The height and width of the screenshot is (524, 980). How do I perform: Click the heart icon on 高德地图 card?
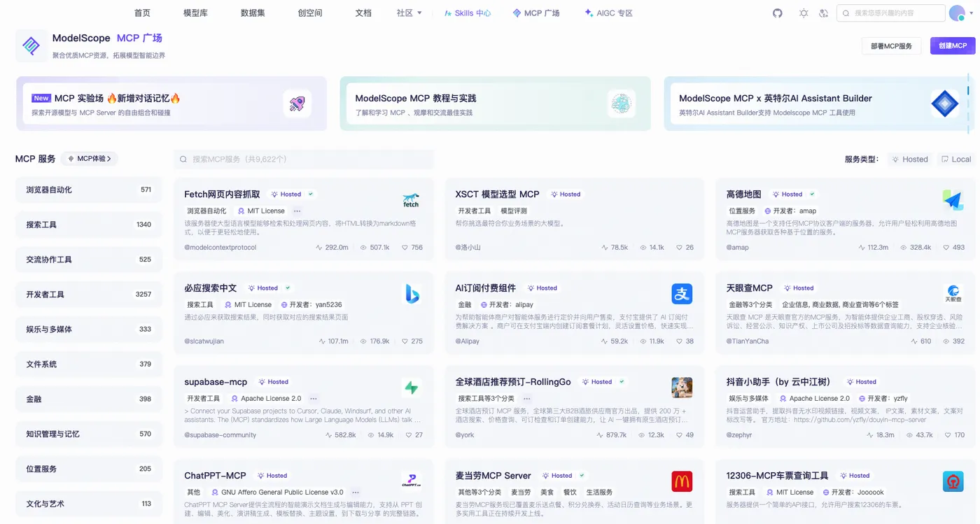[x=946, y=248]
